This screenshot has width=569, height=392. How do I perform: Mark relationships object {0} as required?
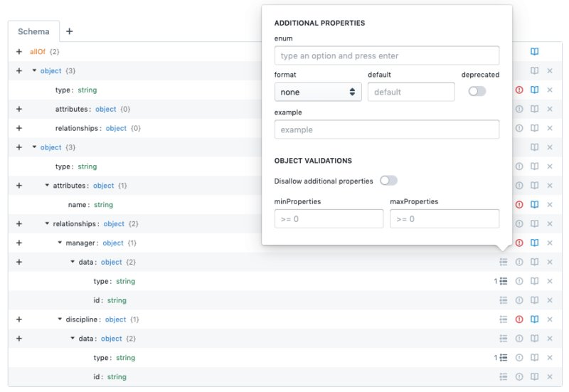point(519,128)
